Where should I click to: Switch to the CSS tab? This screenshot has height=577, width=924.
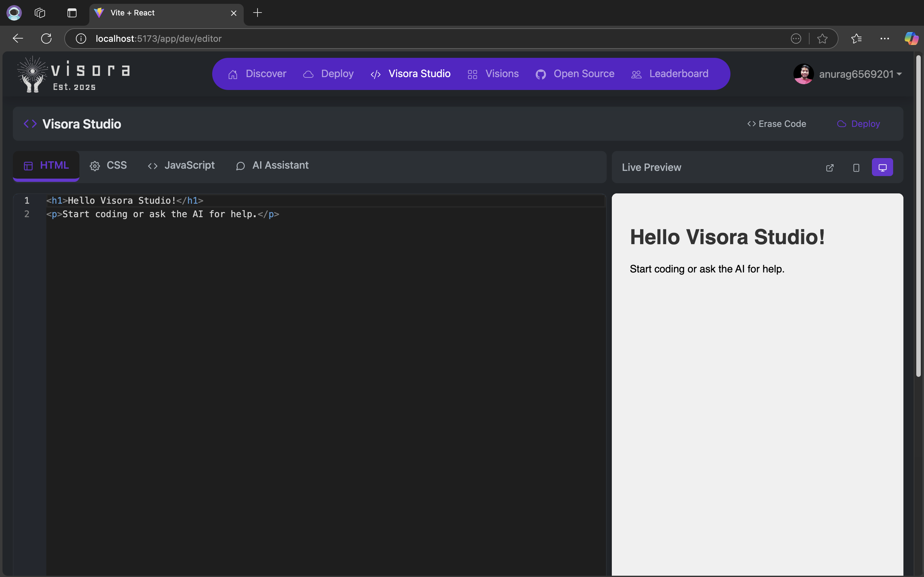(x=108, y=165)
